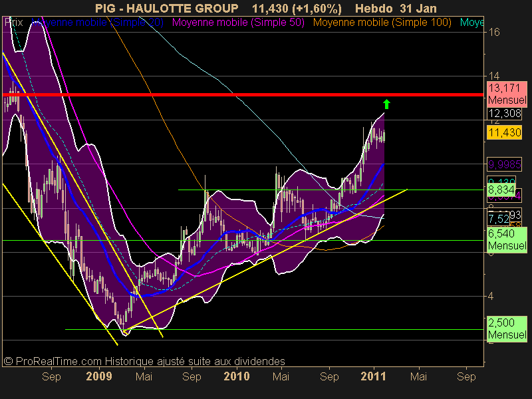Click the Mai label between 2010 and 2011
The height and width of the screenshot is (399, 532).
(281, 376)
